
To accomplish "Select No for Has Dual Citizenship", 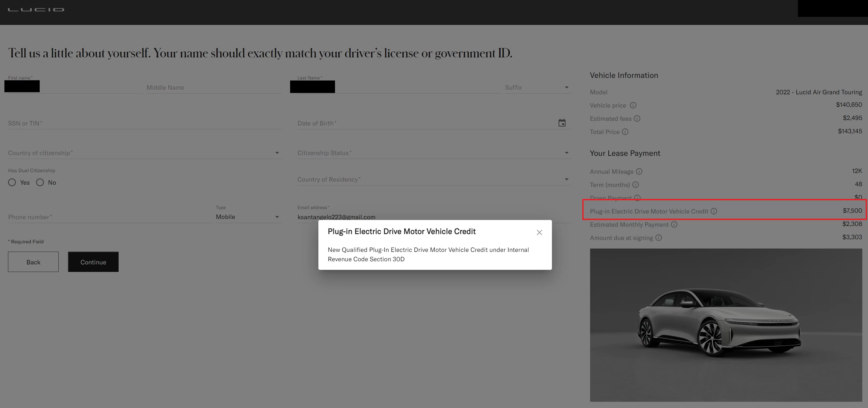I will [40, 182].
